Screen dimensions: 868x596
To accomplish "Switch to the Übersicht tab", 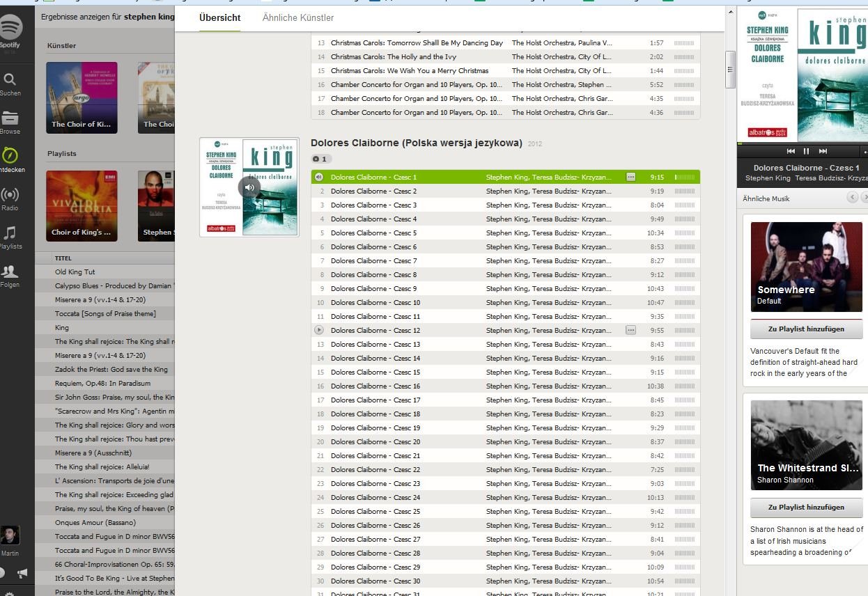I will (220, 17).
